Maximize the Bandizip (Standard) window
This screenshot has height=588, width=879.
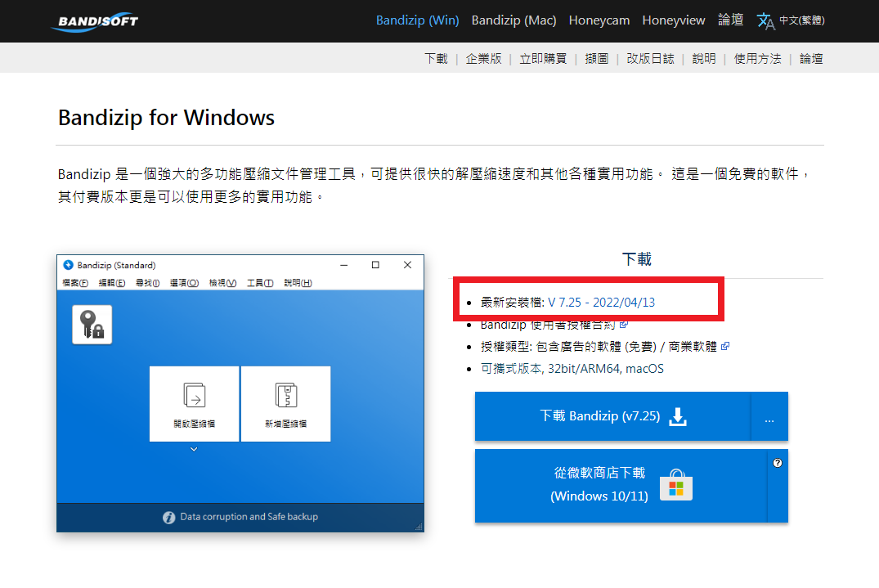[375, 265]
